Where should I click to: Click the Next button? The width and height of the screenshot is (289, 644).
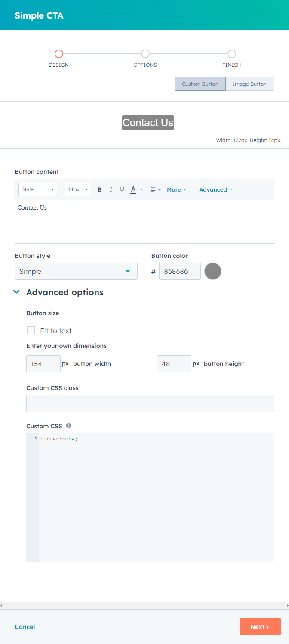point(260,627)
